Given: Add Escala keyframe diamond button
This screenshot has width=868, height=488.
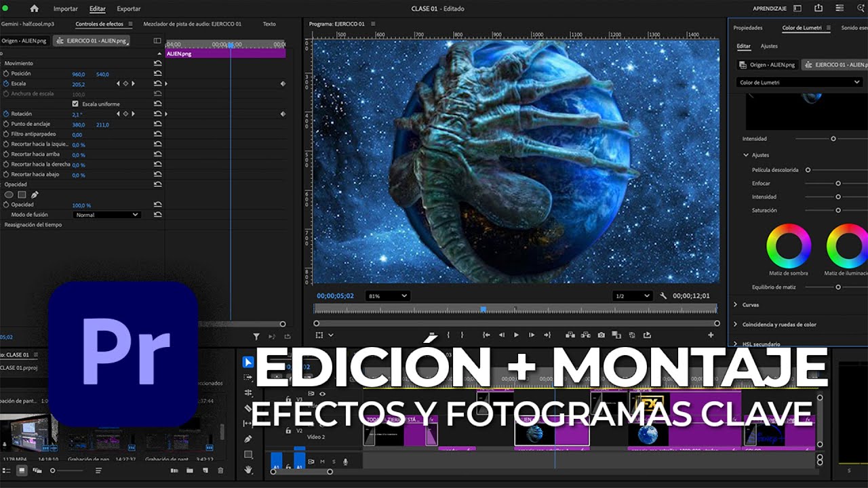Looking at the screenshot, I should click(125, 84).
